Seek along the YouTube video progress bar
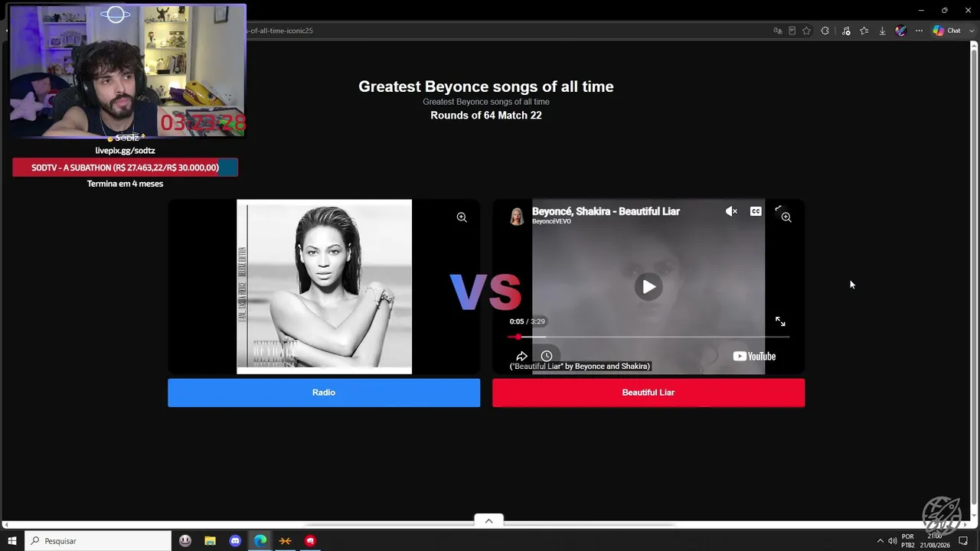The height and width of the screenshot is (551, 980). click(648, 337)
